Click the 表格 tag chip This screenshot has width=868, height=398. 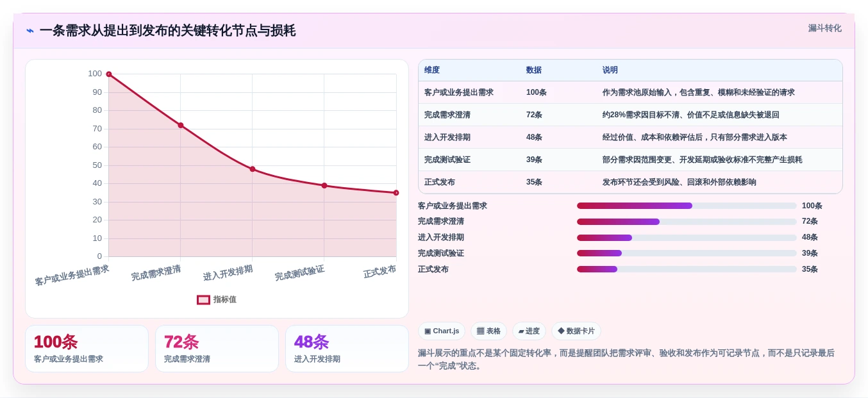[488, 331]
